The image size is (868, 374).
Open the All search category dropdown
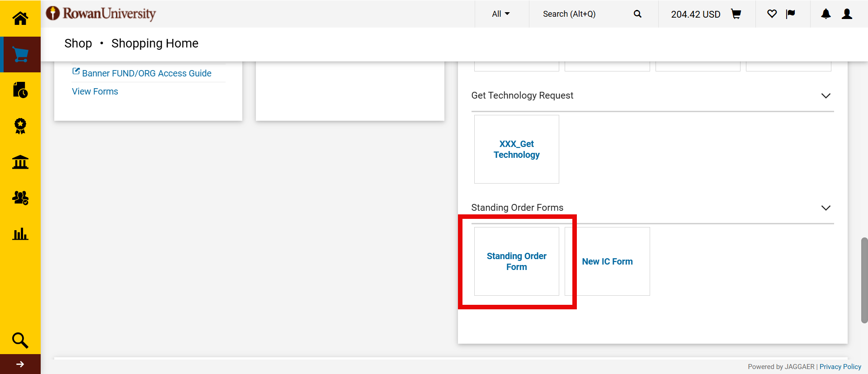pos(500,14)
